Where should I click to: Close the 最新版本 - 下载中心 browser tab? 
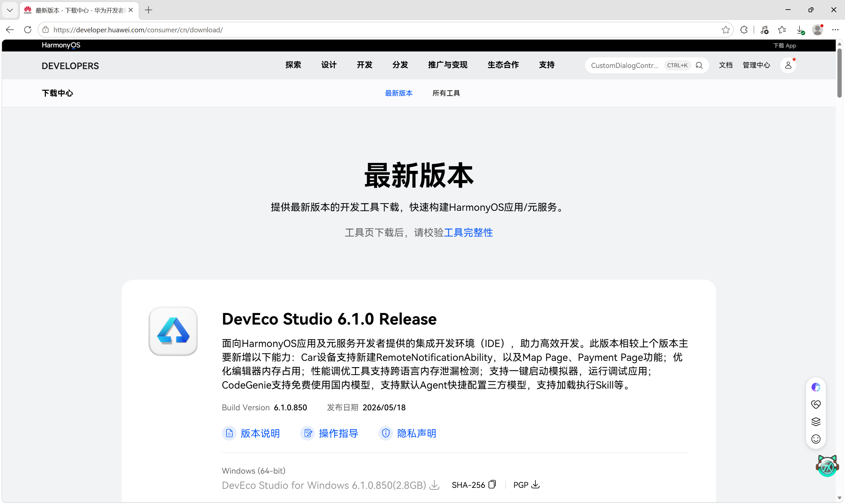(x=131, y=10)
